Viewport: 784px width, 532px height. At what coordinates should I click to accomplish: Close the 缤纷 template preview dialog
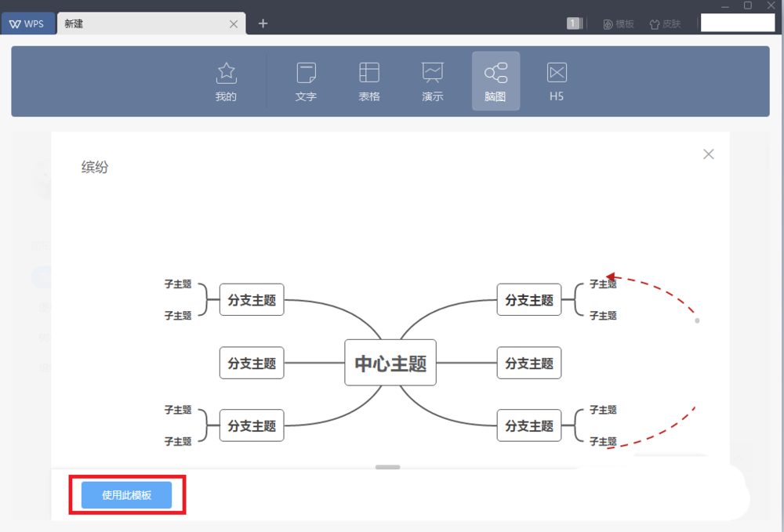click(x=709, y=154)
